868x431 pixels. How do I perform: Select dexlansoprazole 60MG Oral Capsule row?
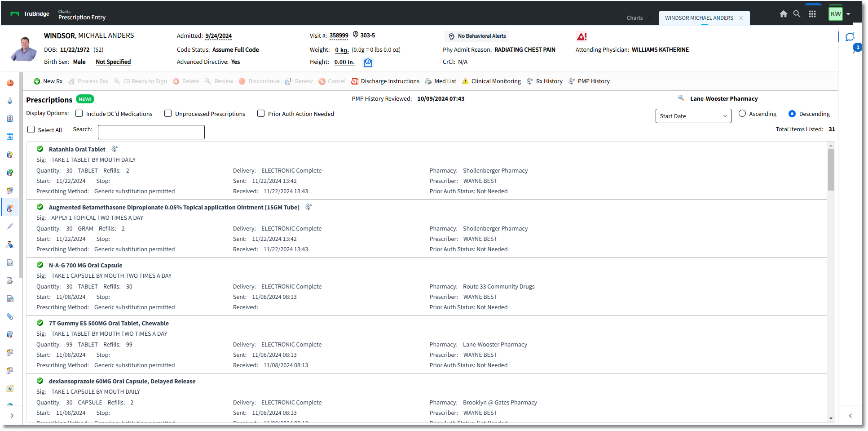427,398
